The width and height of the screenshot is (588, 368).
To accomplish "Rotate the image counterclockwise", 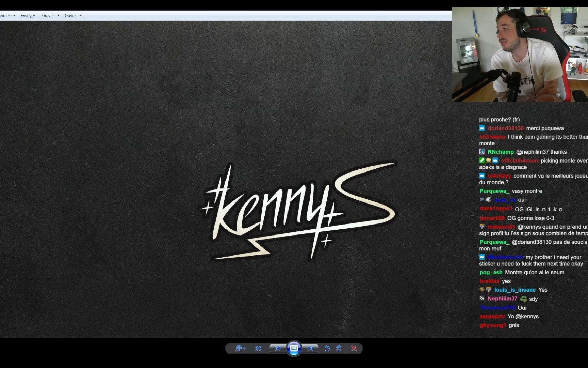I will point(327,348).
